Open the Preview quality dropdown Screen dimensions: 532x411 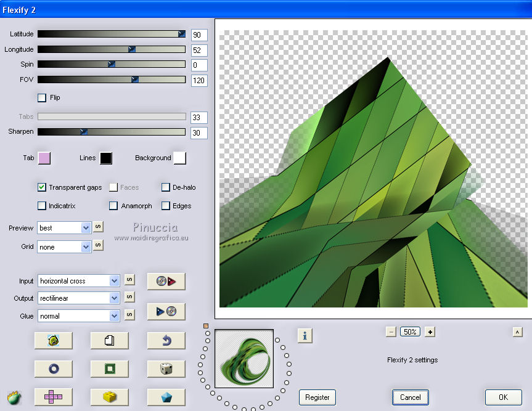pos(64,228)
